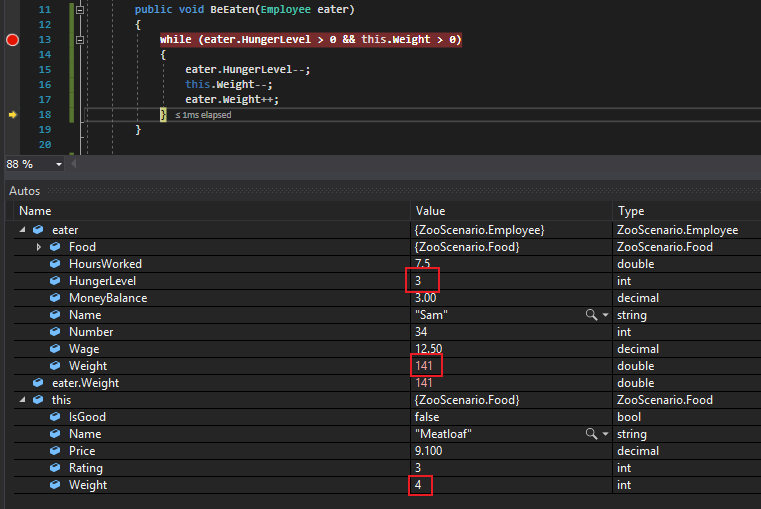Image resolution: width=761 pixels, height=509 pixels.
Task: Expand the Food node under eater
Action: pyautogui.click(x=39, y=247)
